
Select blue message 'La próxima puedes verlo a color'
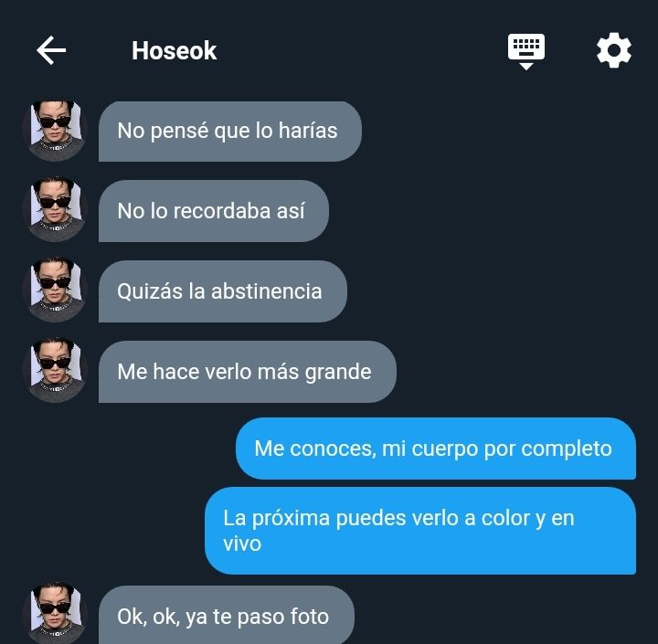coord(420,531)
